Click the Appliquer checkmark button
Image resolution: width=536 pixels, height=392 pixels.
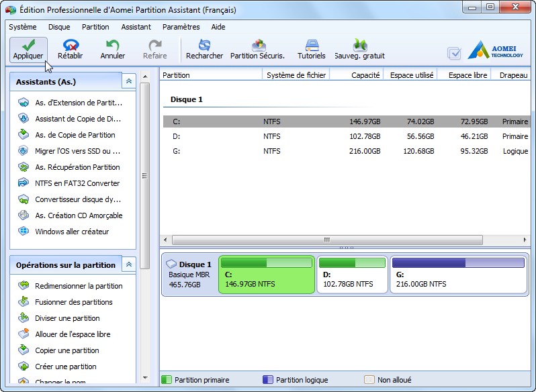coord(28,50)
